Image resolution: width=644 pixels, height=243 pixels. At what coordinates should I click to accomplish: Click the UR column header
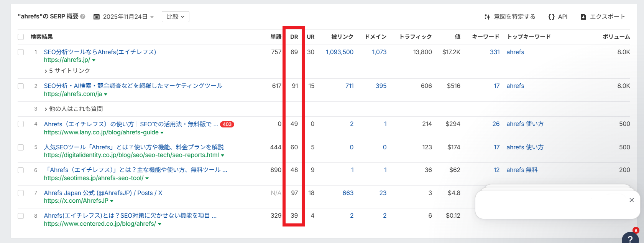(310, 37)
